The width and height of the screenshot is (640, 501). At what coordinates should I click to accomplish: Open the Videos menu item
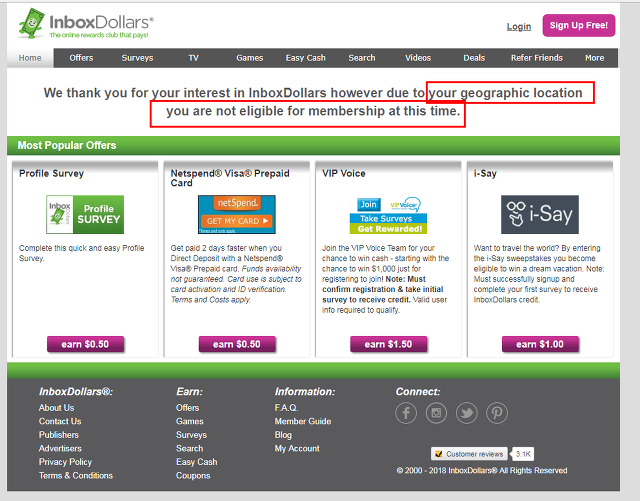click(418, 58)
